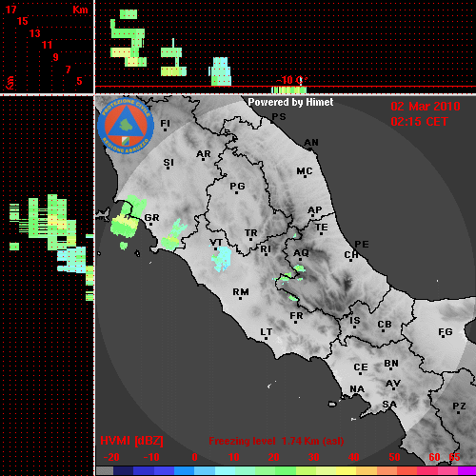The height and width of the screenshot is (476, 476).
Task: Click the '-10 C°' isotherm label
Action: [291, 80]
